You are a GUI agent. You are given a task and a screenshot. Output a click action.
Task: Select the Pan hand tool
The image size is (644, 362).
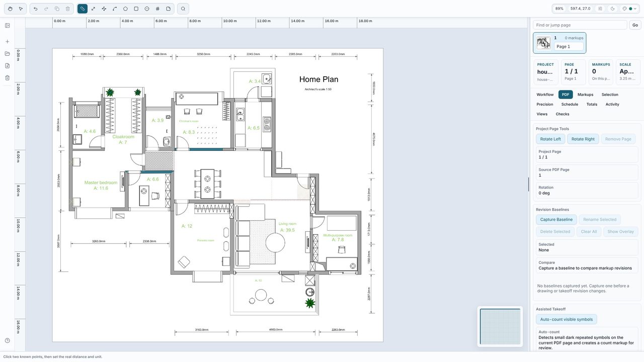click(10, 9)
